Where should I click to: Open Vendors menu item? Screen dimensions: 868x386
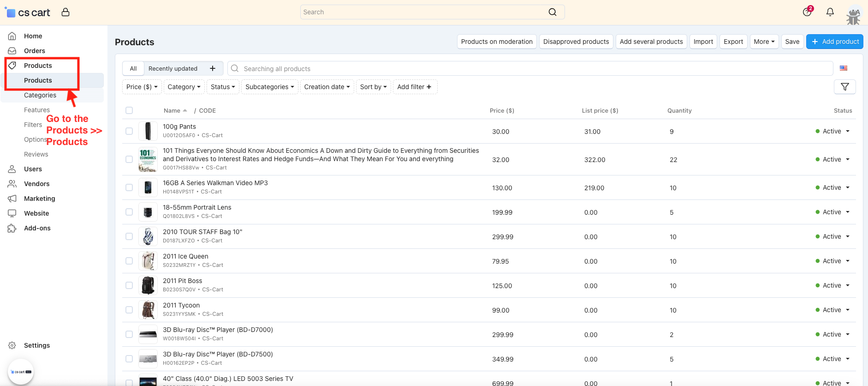(x=37, y=184)
